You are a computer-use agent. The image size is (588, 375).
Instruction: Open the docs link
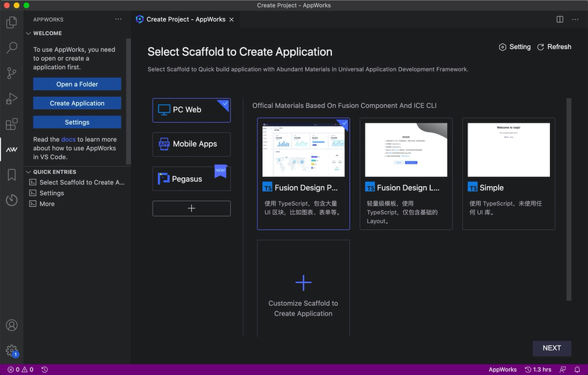pos(68,139)
